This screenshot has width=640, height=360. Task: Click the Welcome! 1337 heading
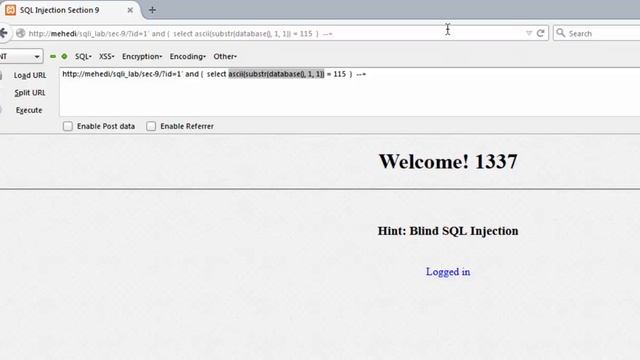tap(448, 161)
